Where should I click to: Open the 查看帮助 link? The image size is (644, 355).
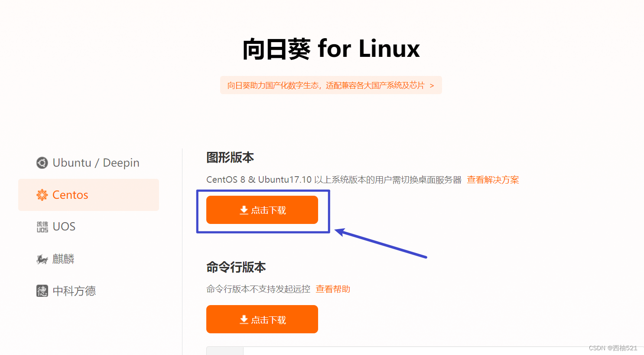coord(333,289)
